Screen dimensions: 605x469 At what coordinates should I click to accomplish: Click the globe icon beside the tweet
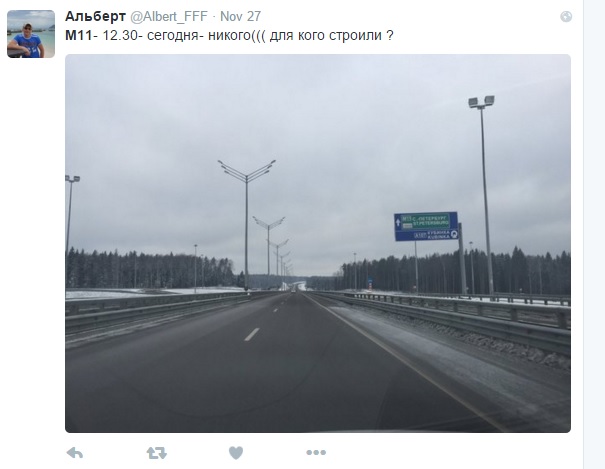[x=566, y=17]
